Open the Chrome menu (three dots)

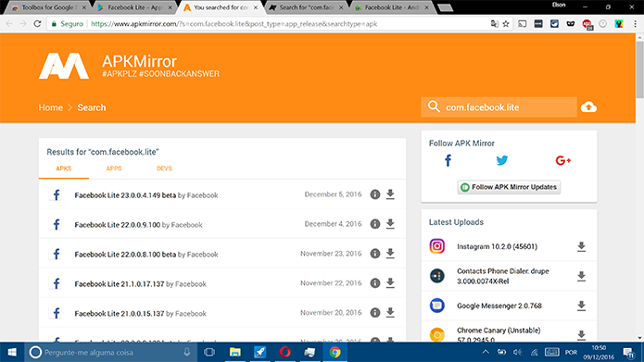click(x=635, y=24)
